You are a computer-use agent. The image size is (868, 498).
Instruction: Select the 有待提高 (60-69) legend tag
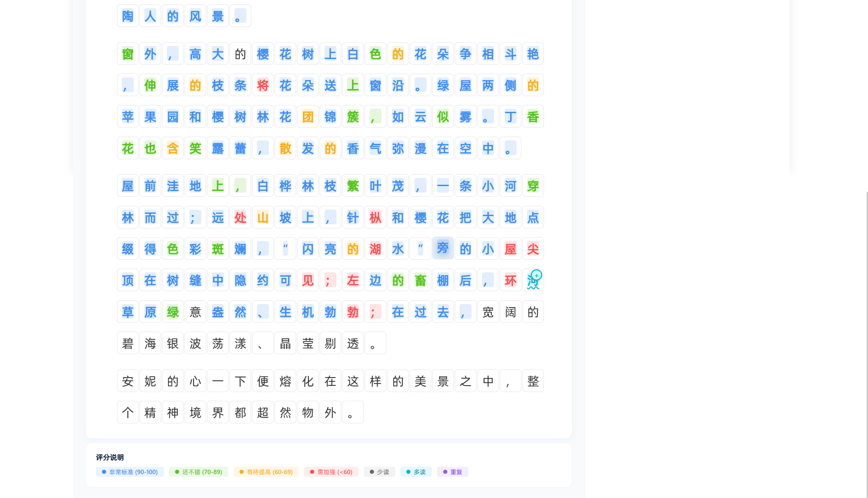coord(266,472)
